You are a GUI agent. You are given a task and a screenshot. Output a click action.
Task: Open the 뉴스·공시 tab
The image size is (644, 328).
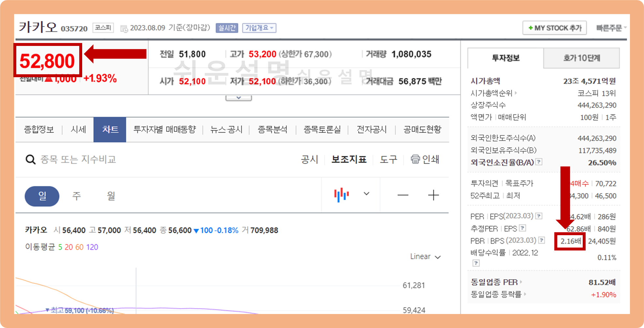coord(226,130)
